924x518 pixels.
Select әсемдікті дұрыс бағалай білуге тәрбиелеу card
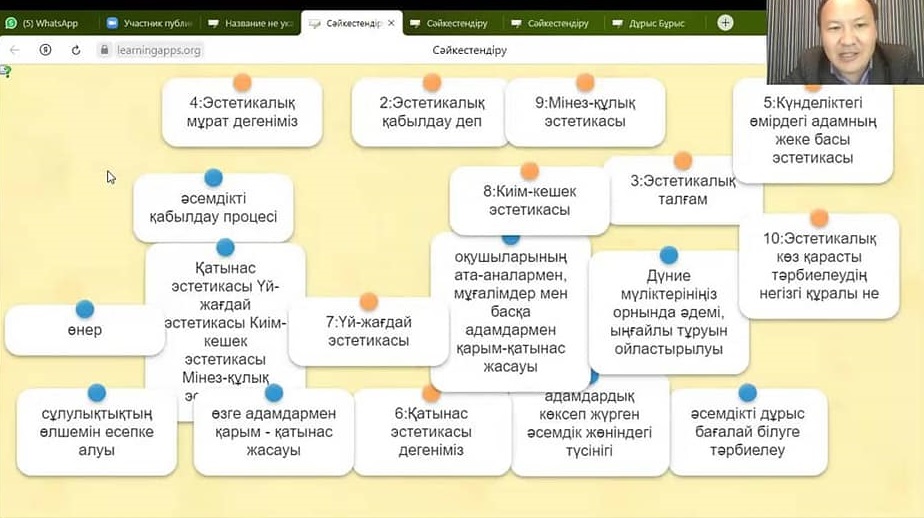747,432
